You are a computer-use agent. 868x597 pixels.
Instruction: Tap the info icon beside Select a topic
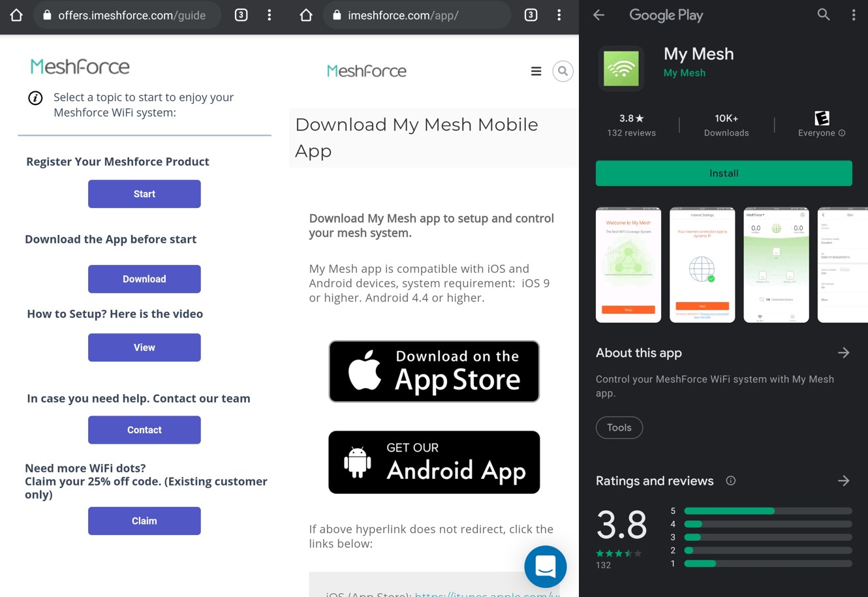(35, 98)
